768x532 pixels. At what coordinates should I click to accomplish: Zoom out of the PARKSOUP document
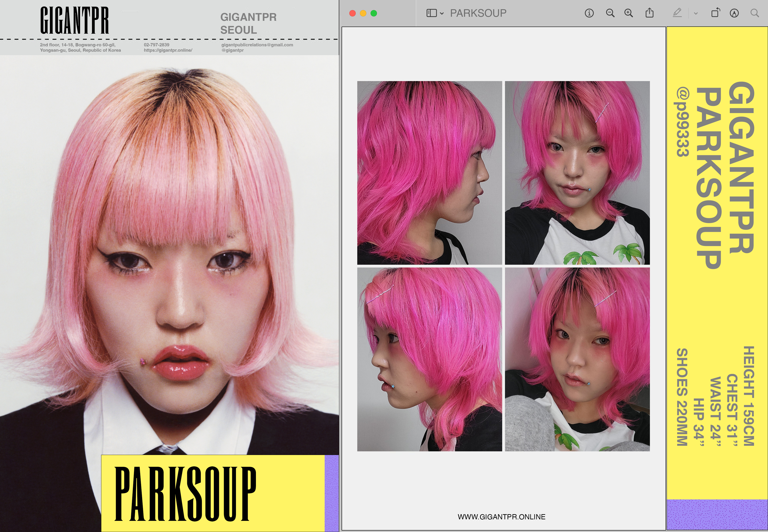click(x=610, y=13)
